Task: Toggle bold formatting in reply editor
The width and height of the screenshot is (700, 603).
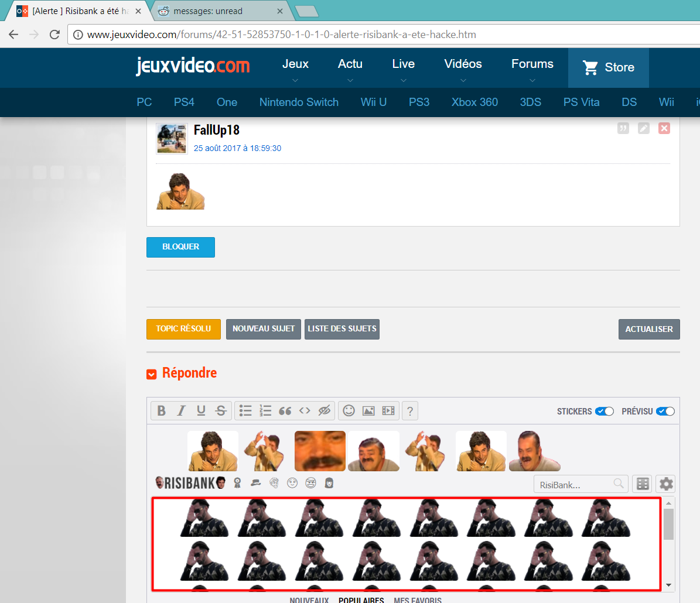Action: click(x=162, y=410)
